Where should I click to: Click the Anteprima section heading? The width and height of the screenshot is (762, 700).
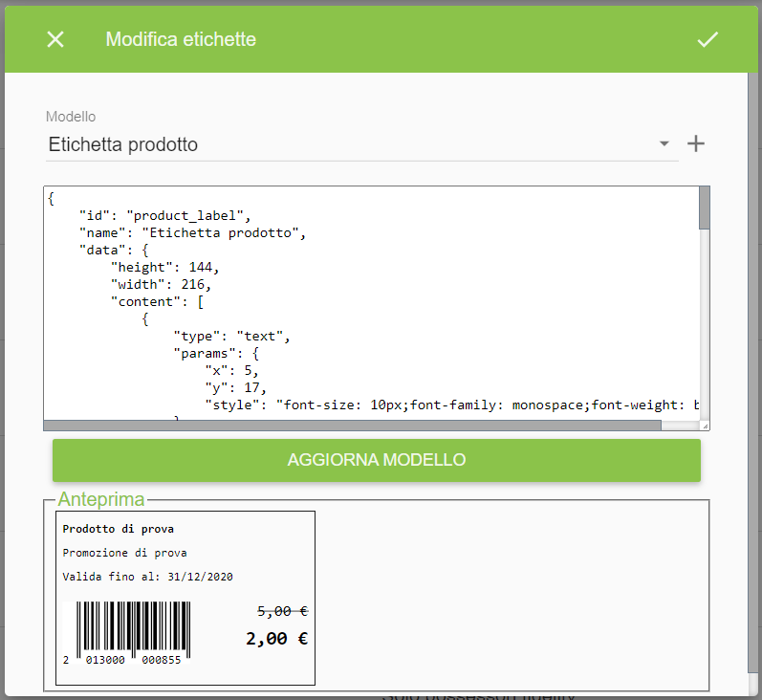[x=101, y=499]
